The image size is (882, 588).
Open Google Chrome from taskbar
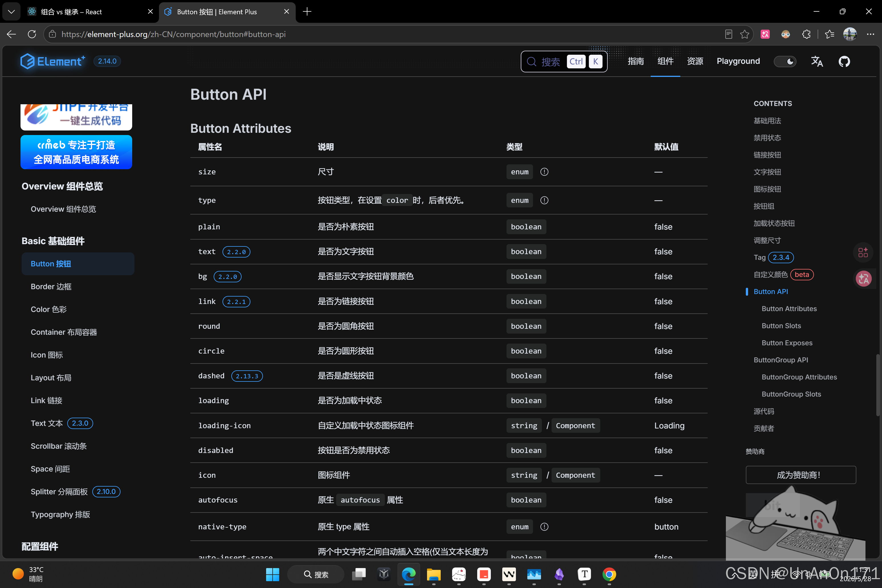click(609, 574)
